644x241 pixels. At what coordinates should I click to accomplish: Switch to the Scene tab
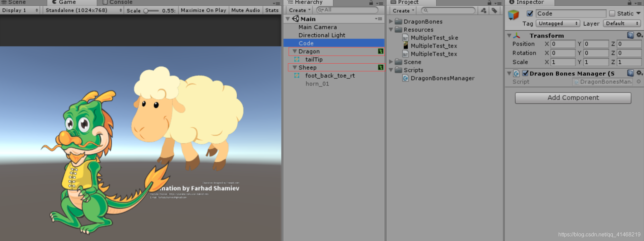[13, 2]
